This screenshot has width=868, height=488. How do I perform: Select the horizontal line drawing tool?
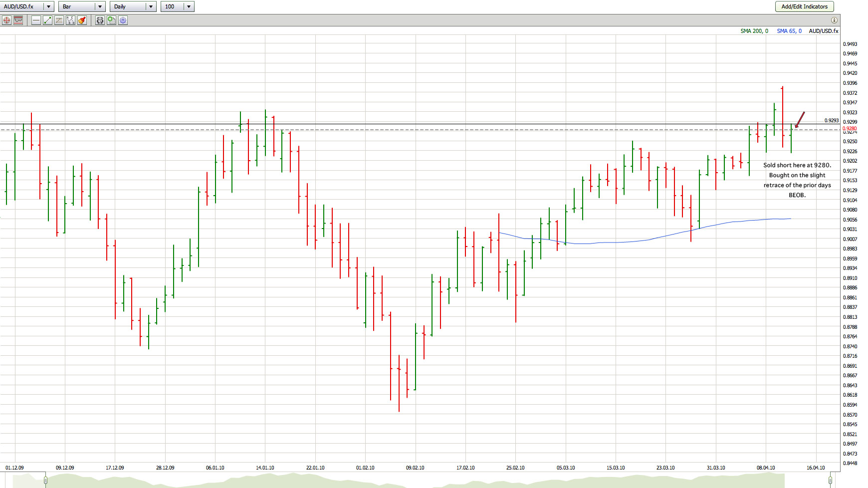[36, 20]
